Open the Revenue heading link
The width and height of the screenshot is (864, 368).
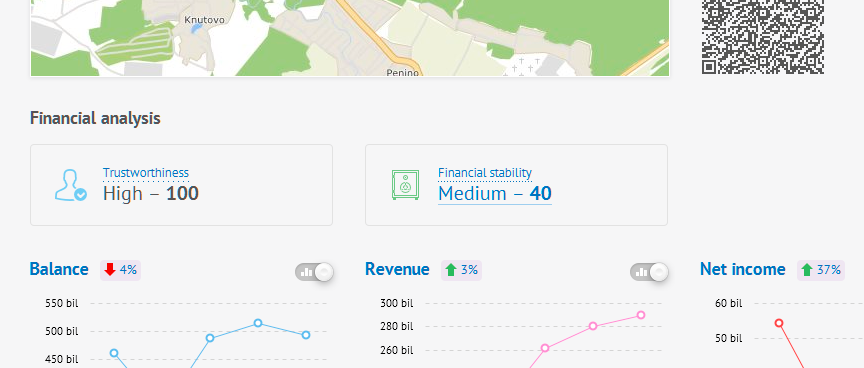coord(397,269)
